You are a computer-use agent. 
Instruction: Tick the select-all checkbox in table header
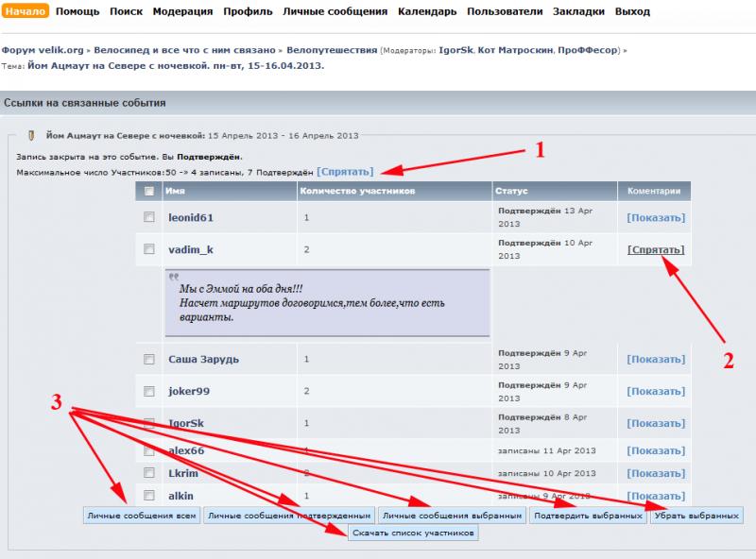pos(148,191)
